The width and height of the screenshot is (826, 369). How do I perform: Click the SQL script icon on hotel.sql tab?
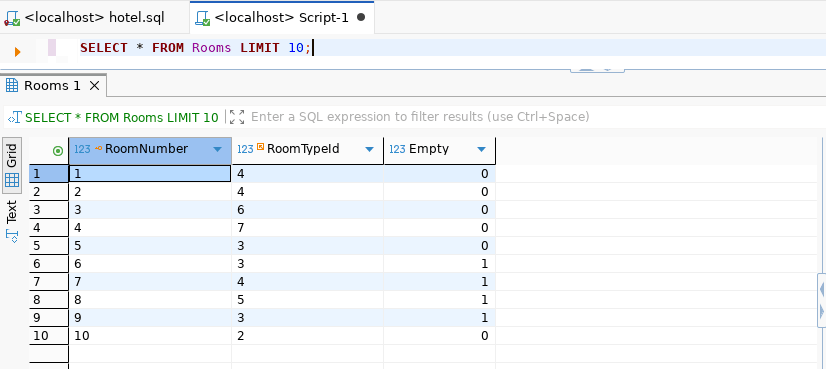12,18
